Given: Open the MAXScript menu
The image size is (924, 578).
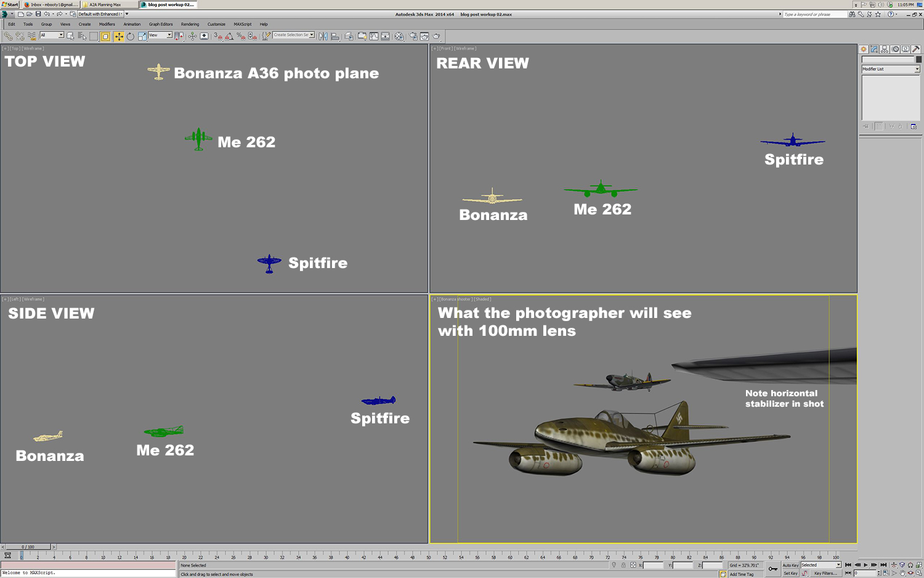Looking at the screenshot, I should [243, 24].
